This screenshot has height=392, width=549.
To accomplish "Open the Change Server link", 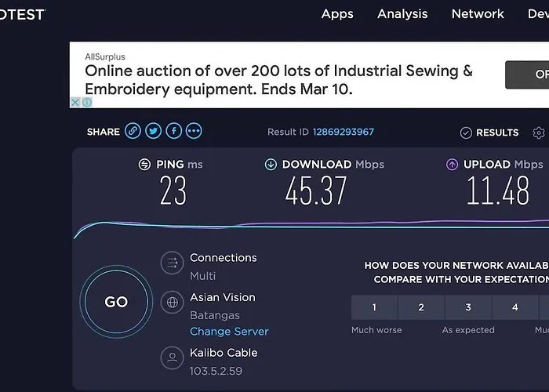I will [x=229, y=332].
